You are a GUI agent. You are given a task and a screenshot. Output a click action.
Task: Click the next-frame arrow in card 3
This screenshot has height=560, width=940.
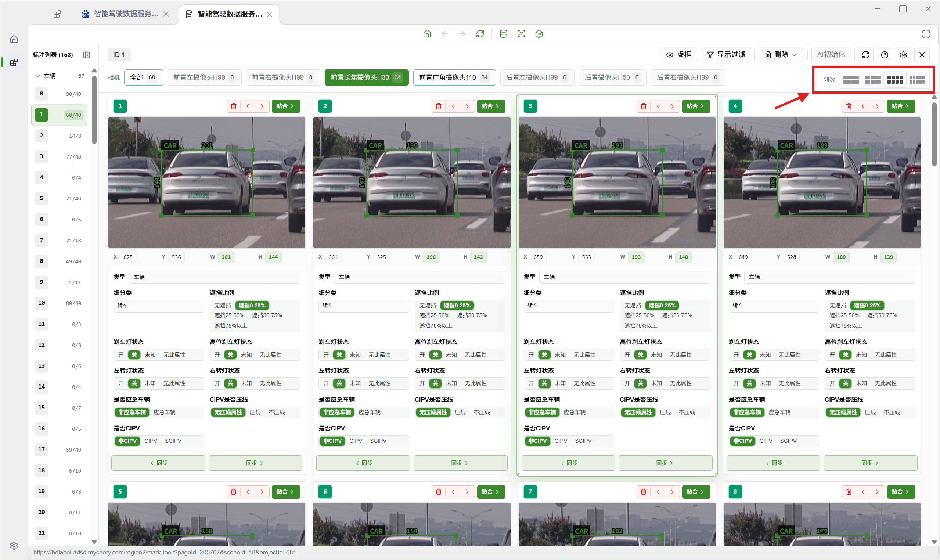coord(672,106)
